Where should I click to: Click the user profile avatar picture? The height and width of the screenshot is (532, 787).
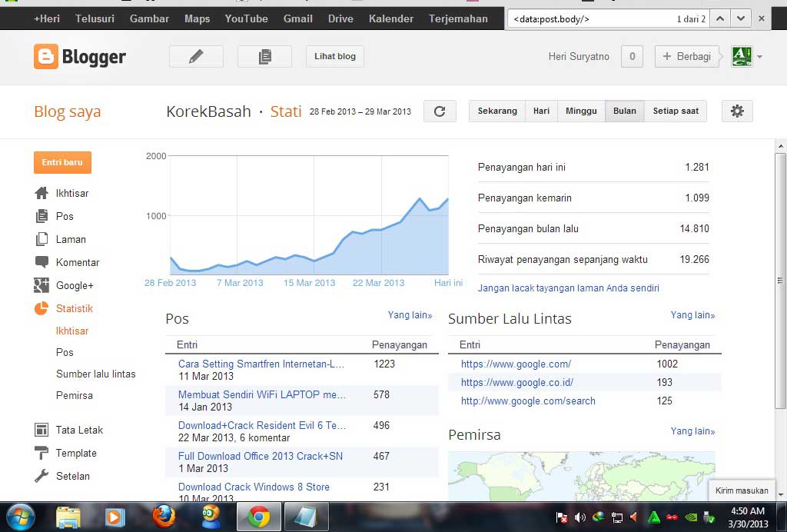pos(742,56)
